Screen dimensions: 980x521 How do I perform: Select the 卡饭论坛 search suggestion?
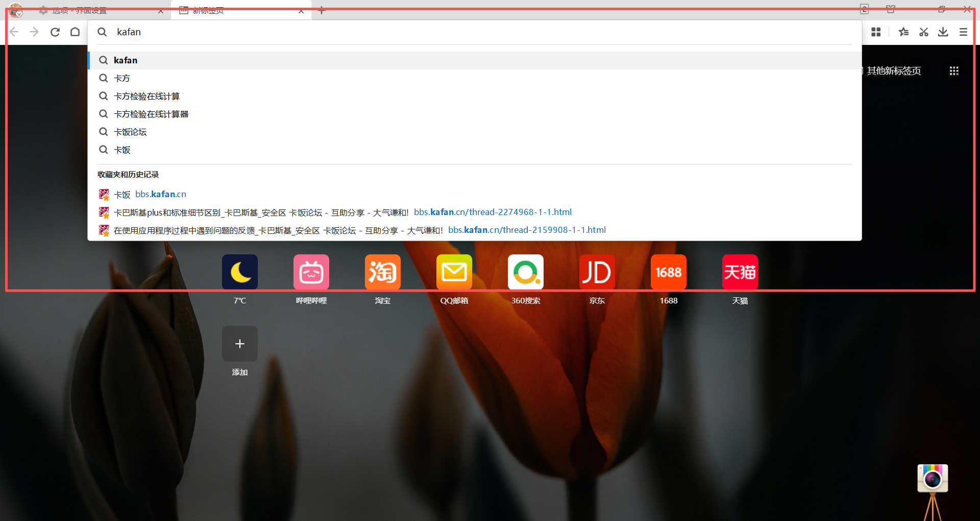point(130,132)
